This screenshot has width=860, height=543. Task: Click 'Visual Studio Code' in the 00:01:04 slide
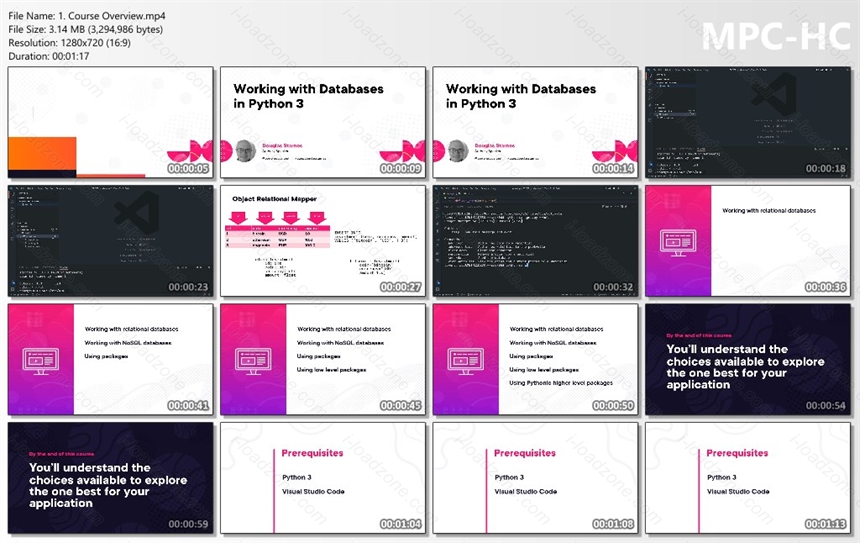point(313,491)
